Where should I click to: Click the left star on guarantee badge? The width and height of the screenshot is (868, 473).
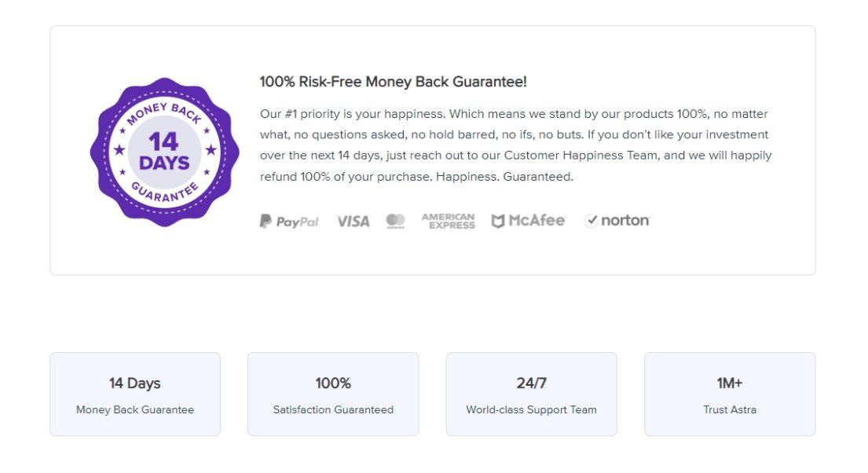pyautogui.click(x=119, y=149)
